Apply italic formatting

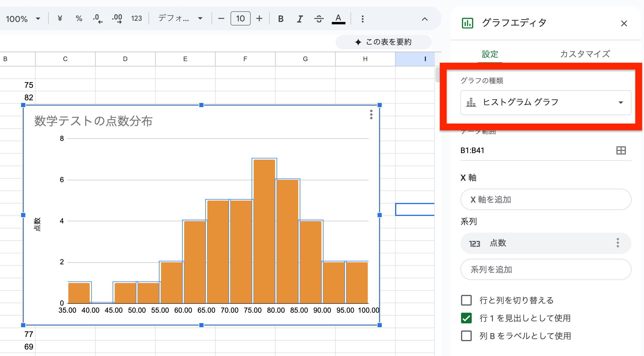pos(299,18)
